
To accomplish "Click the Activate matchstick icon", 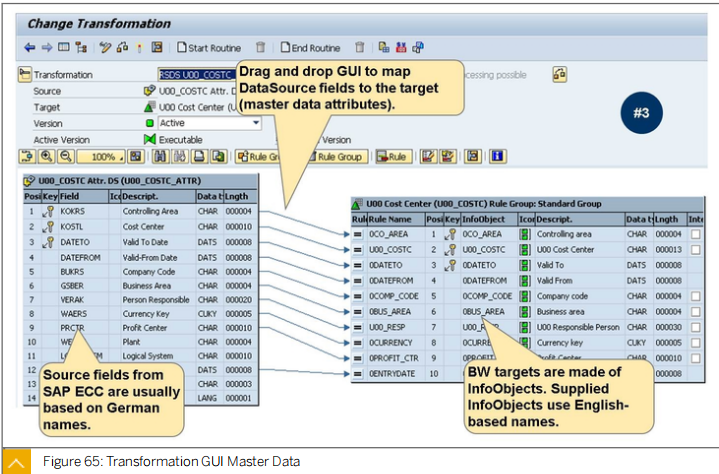I will [x=140, y=48].
